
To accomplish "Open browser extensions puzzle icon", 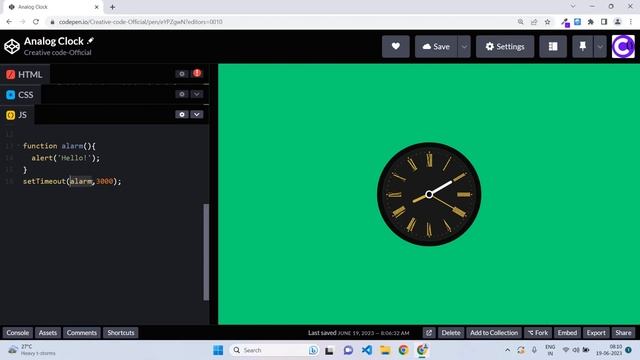I will 591,22.
